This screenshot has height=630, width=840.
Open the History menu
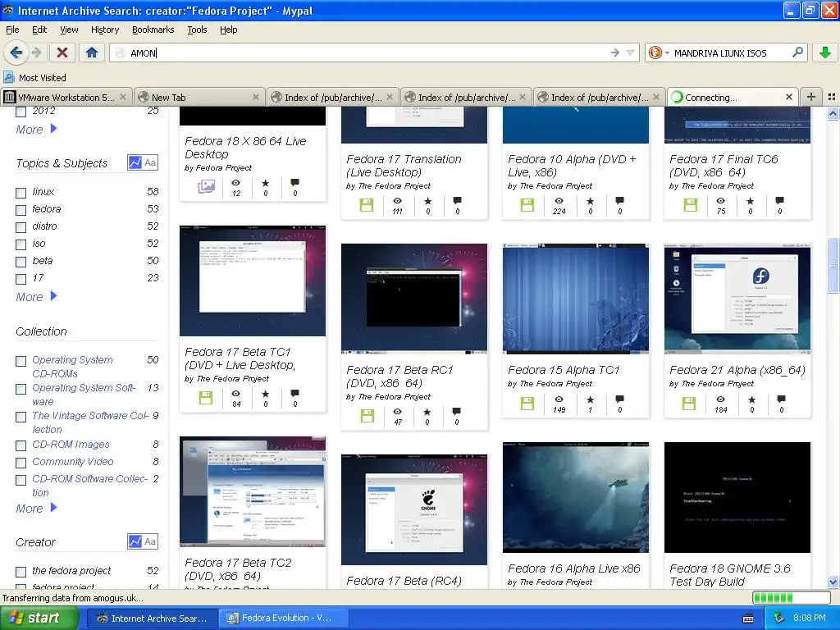click(104, 30)
